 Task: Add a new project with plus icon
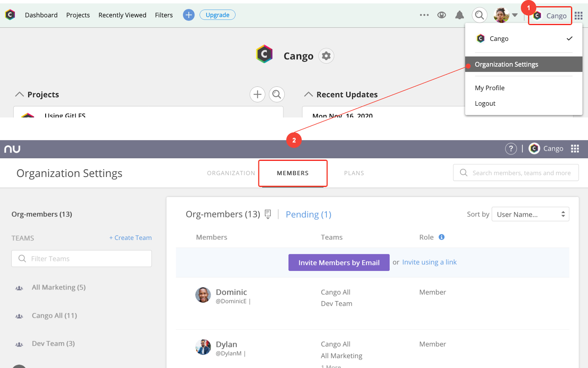click(258, 95)
